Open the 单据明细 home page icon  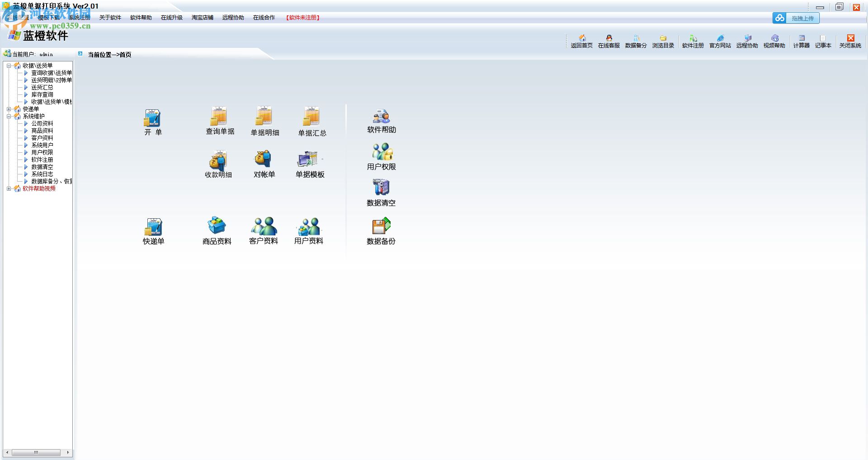coord(264,122)
